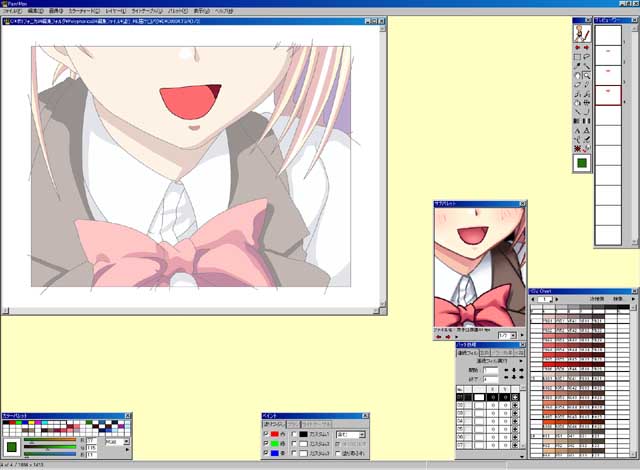
Task: Click the character logo at top of toolbox
Action: (x=582, y=33)
